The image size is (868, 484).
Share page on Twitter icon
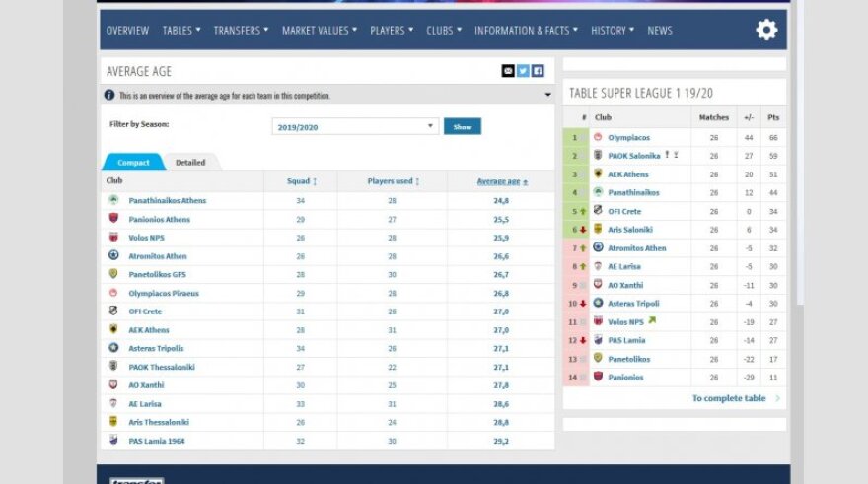523,71
